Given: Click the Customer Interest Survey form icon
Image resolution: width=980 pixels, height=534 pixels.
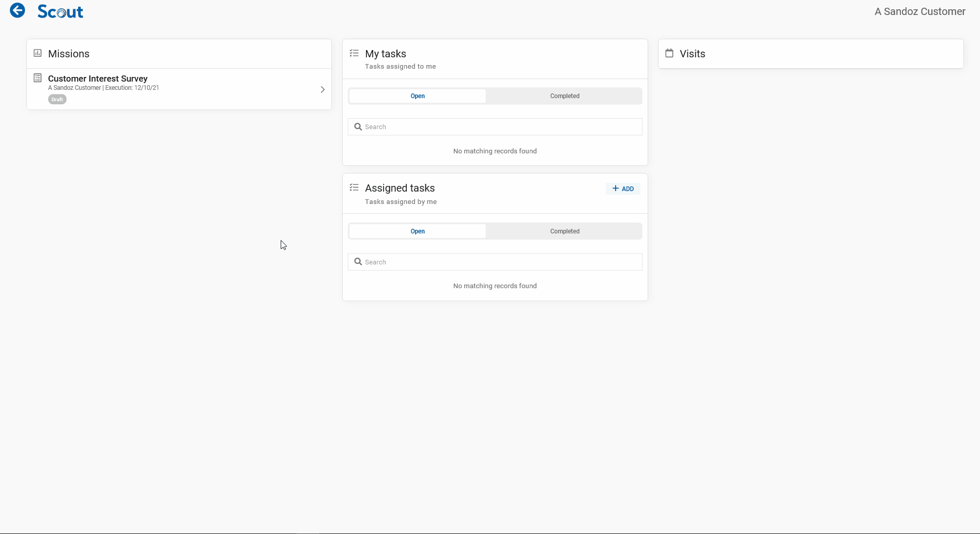Looking at the screenshot, I should tap(38, 78).
